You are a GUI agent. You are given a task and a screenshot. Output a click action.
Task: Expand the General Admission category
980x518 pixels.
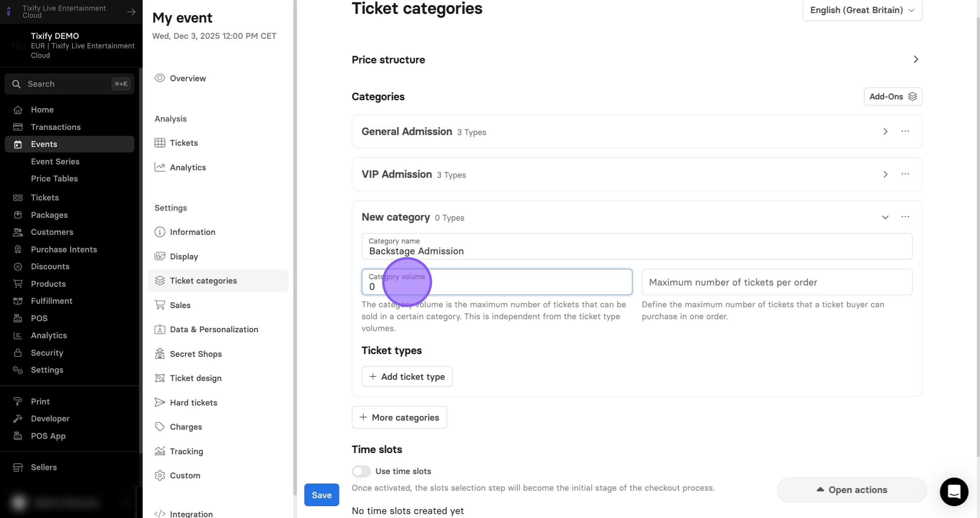coord(885,131)
